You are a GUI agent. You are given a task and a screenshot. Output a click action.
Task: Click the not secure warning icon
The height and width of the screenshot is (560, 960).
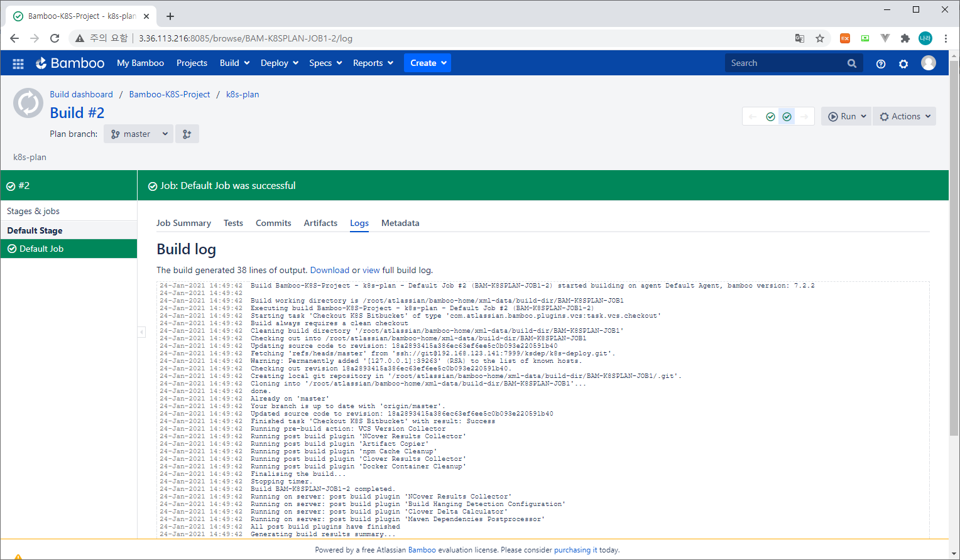click(x=80, y=38)
